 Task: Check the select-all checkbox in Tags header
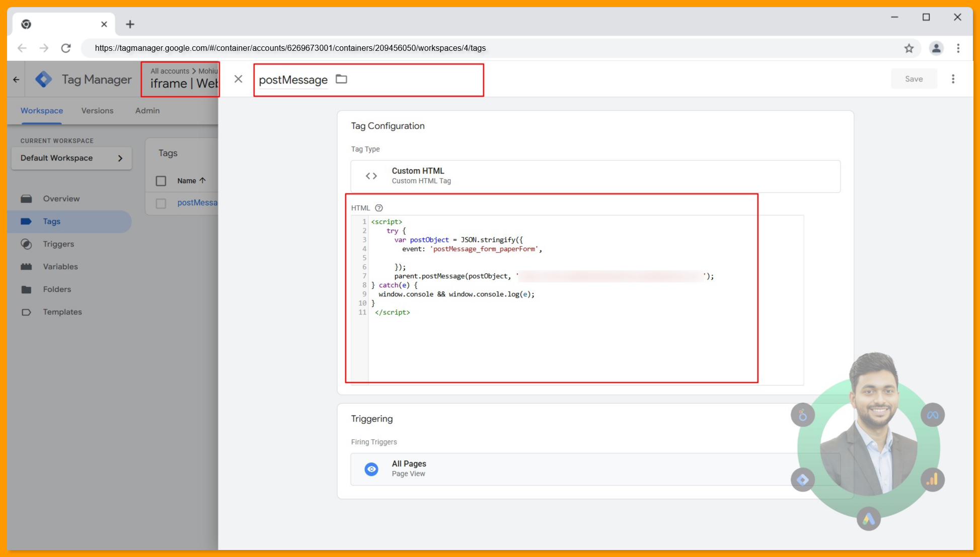(161, 181)
